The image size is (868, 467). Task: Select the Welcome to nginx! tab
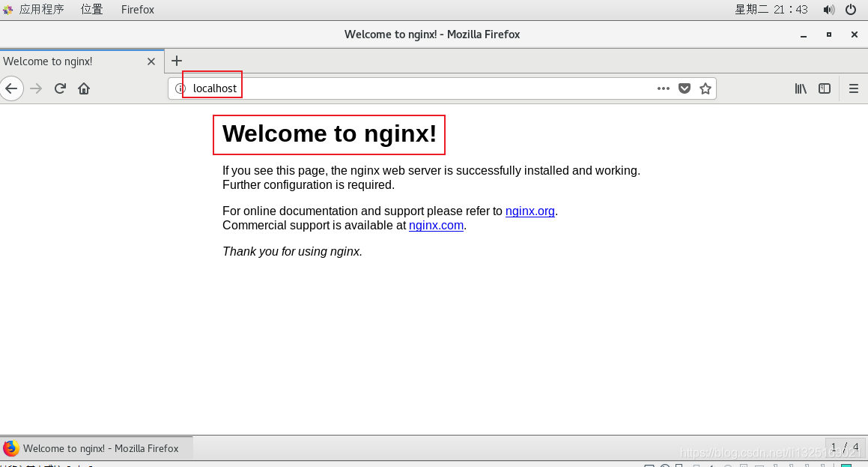[x=67, y=61]
